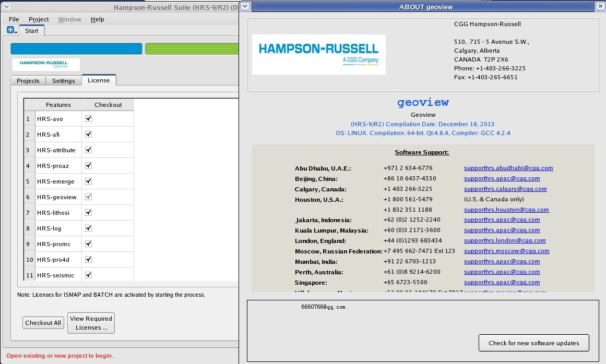Select the HRS-afi feature row
This screenshot has width=606, height=364.
pyautogui.click(x=58, y=135)
